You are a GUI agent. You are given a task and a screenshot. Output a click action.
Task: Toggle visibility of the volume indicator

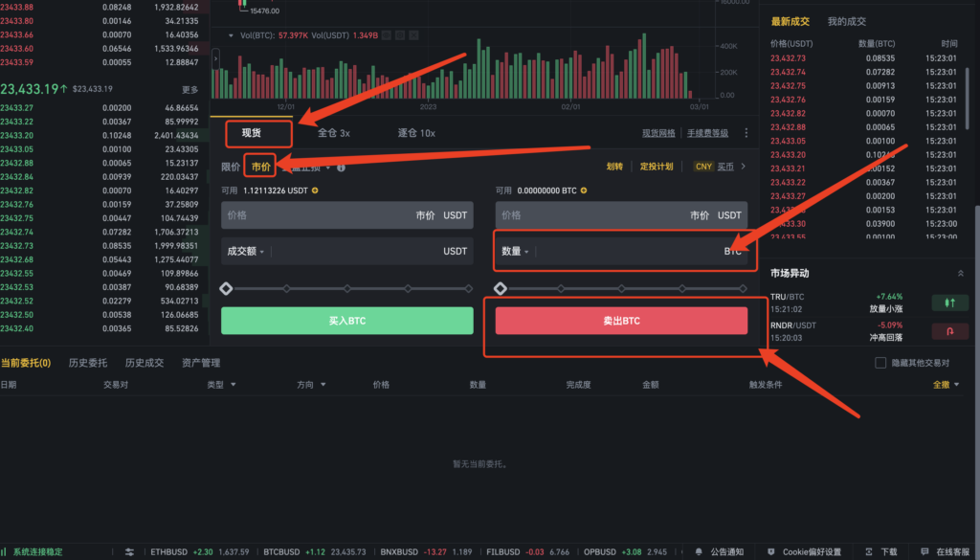(387, 35)
